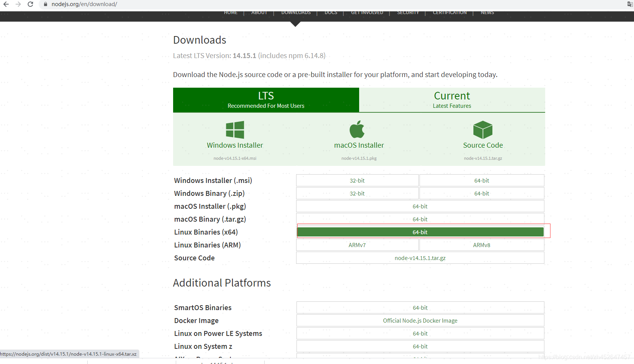
Task: Click the Additional Platforms heading
Action: pyautogui.click(x=222, y=283)
